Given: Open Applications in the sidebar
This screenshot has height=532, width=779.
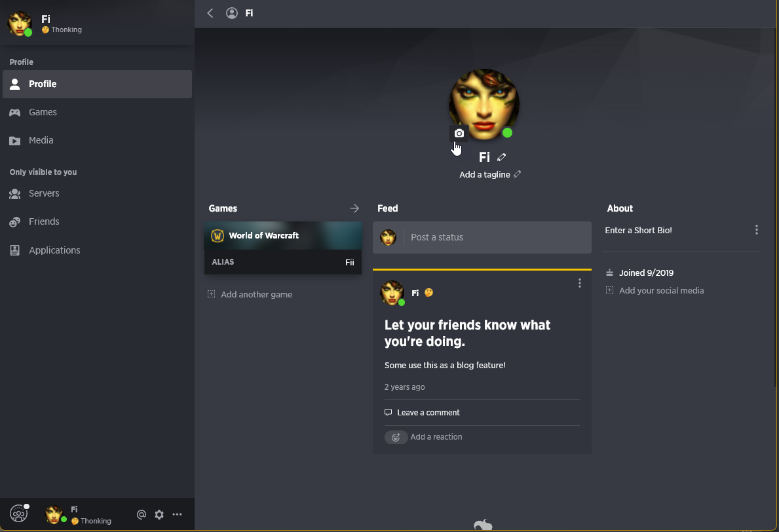Looking at the screenshot, I should click(98, 250).
